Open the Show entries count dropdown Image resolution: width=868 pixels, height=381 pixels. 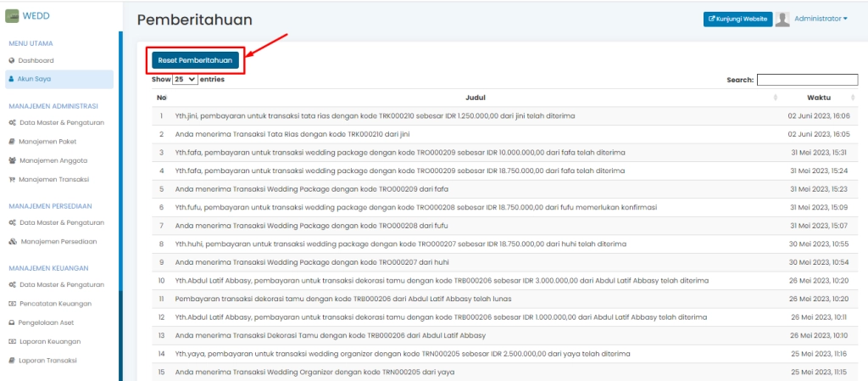tap(185, 79)
